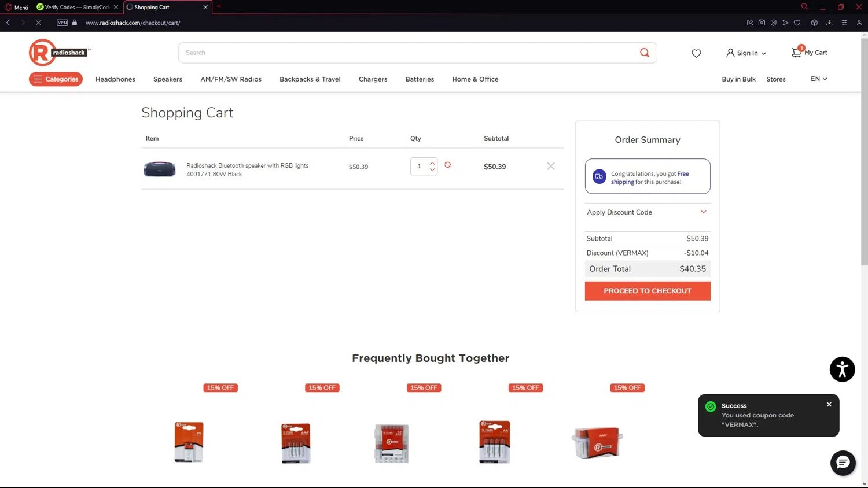The width and height of the screenshot is (868, 488).
Task: Click the browser send/flow arrow icon
Action: pos(785,23)
